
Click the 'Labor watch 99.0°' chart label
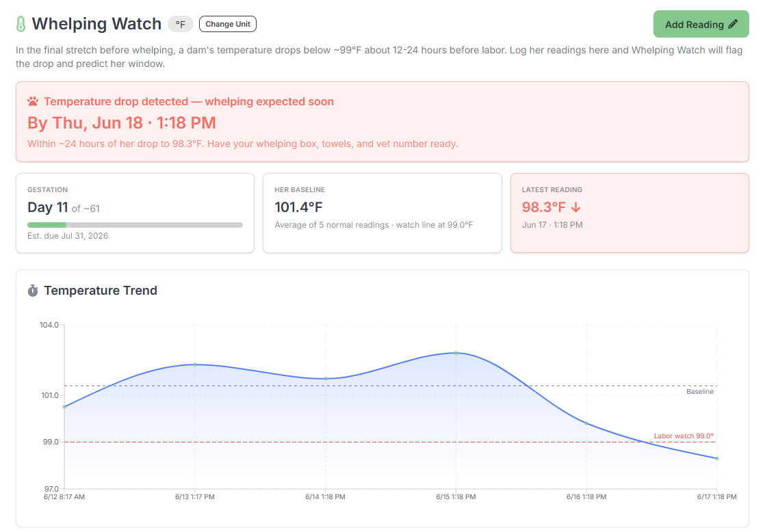[x=684, y=436]
